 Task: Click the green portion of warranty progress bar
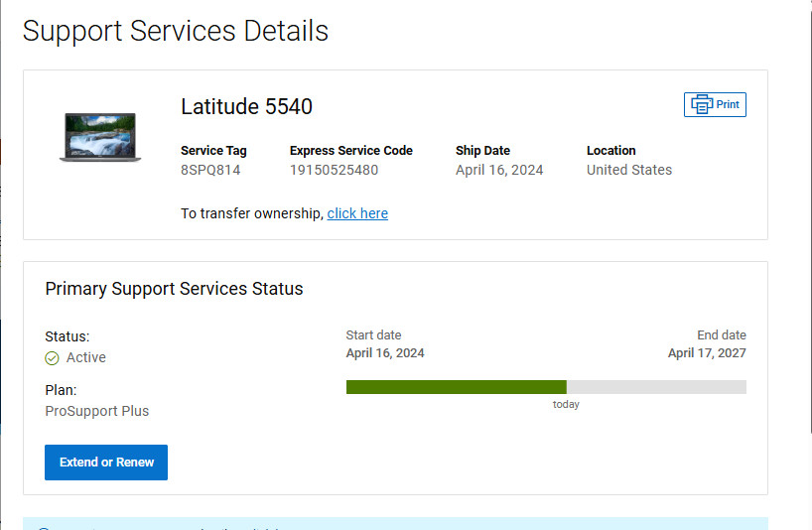[x=457, y=387]
